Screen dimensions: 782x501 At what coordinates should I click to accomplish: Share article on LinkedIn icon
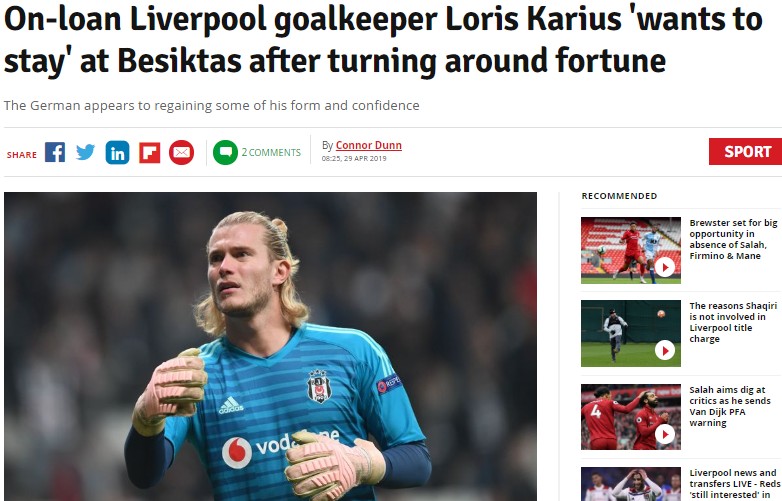point(117,152)
